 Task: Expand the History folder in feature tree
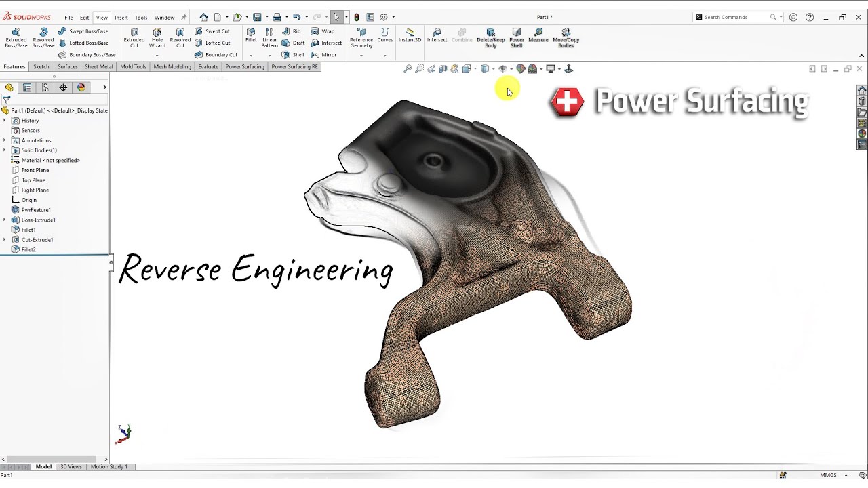pyautogui.click(x=5, y=121)
